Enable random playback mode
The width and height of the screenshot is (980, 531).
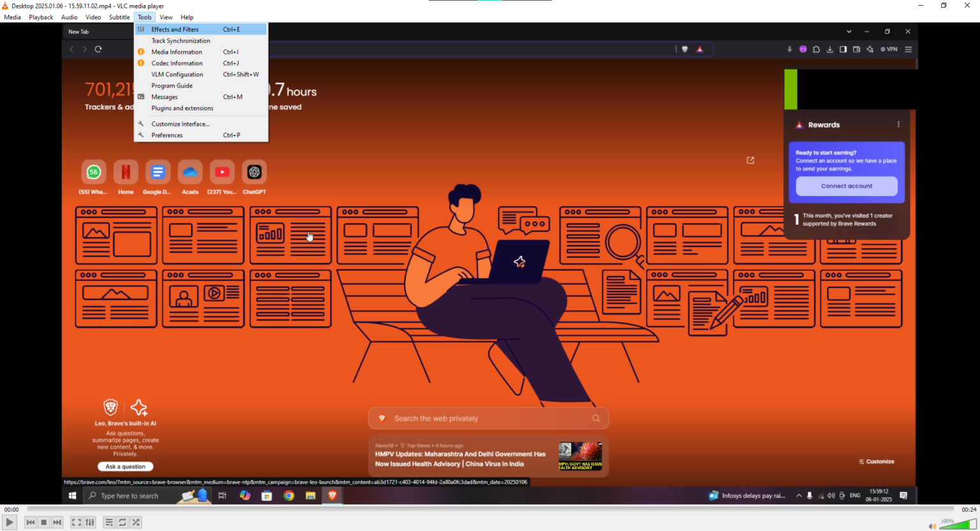(135, 522)
